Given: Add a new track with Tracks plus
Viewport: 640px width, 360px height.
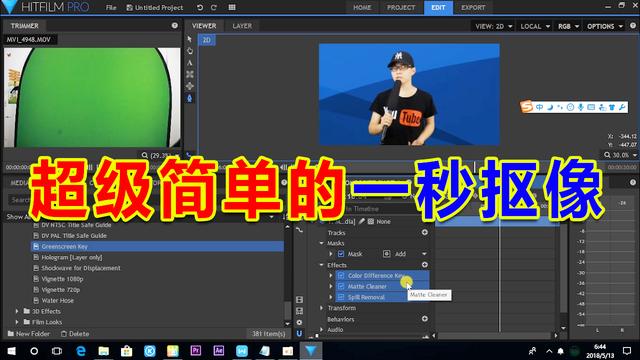Looking at the screenshot, I should pos(425,232).
